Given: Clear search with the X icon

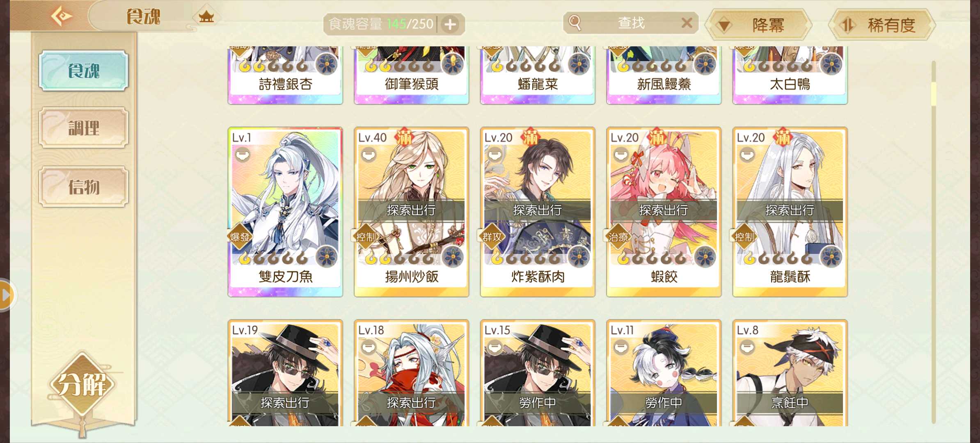Looking at the screenshot, I should (x=687, y=23).
